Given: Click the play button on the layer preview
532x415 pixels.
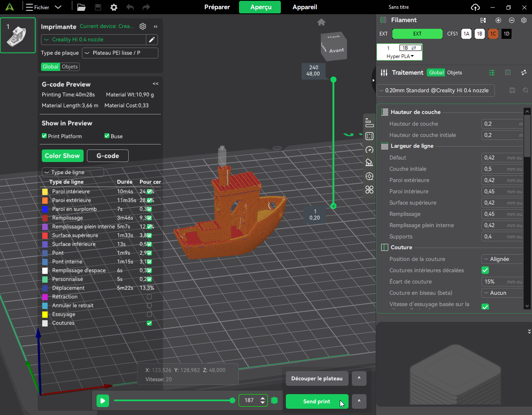Looking at the screenshot, I should tap(102, 401).
